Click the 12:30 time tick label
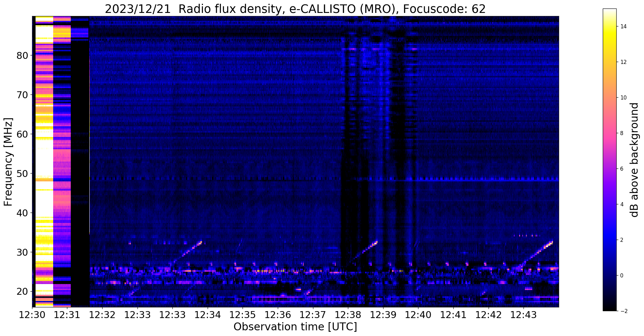 click(32, 315)
